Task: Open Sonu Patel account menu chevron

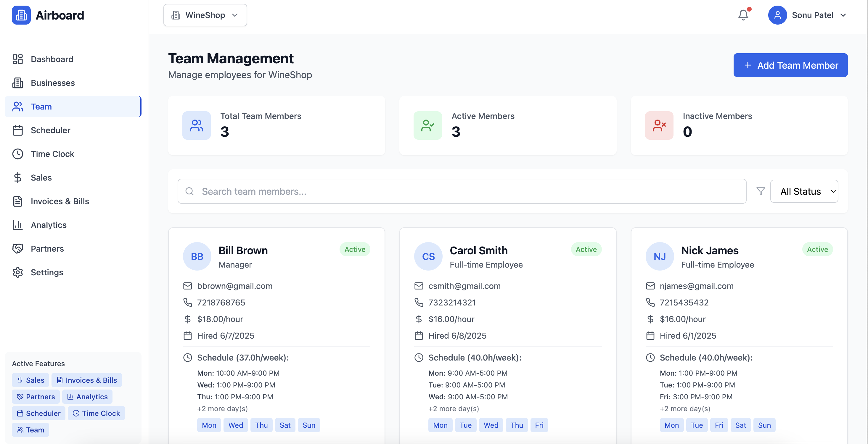Action: 843,15
